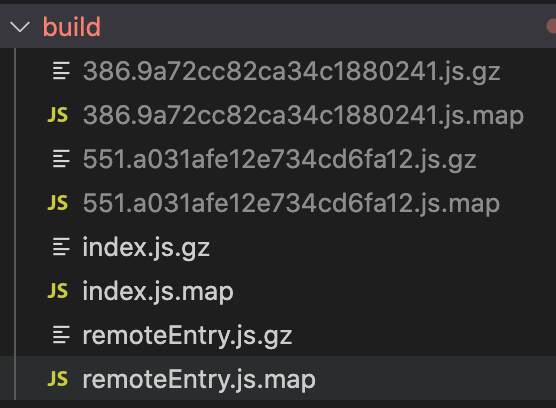Collapse the build folder chevron
This screenshot has width=556, height=408.
click(x=20, y=27)
